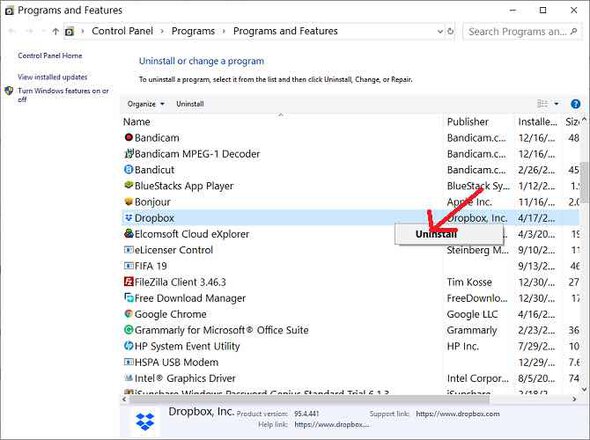Select the HSPA USB Modem row
The width and height of the screenshot is (590, 440).
(350, 362)
